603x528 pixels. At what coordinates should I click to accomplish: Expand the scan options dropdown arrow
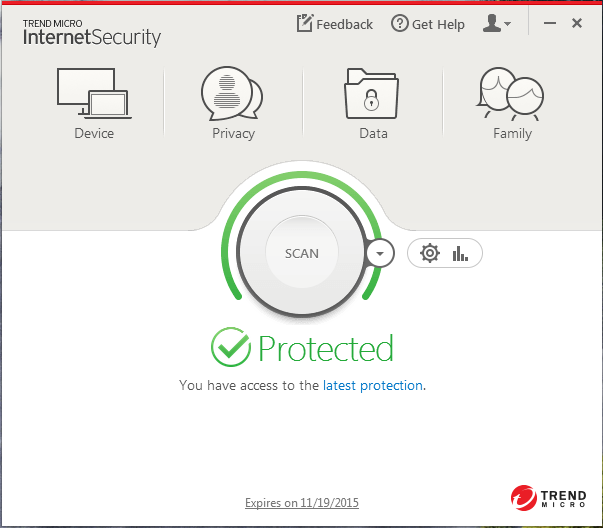[x=380, y=253]
